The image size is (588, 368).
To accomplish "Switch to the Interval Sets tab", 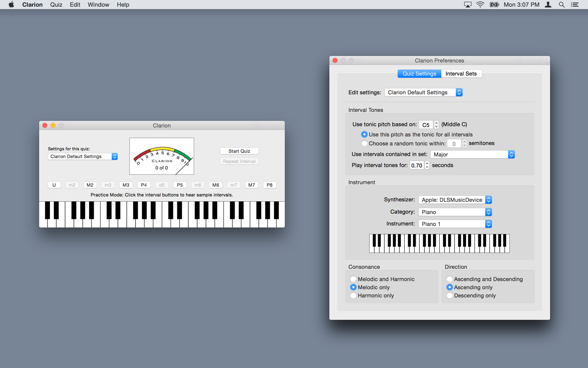I will 461,74.
